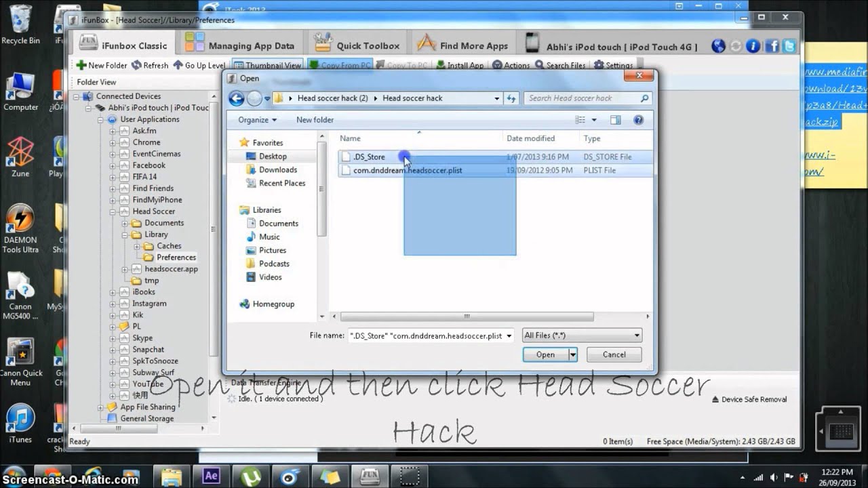Toggle the preview pane icon in Open dialog

[615, 120]
